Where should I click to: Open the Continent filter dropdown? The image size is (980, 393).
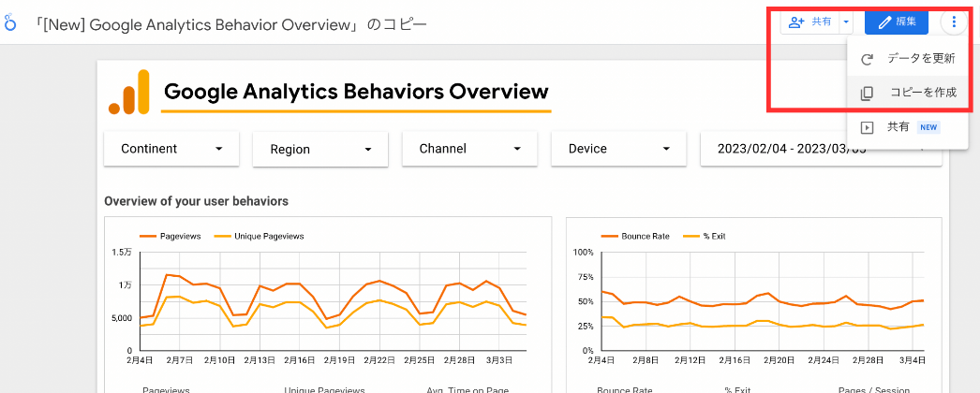click(x=171, y=149)
